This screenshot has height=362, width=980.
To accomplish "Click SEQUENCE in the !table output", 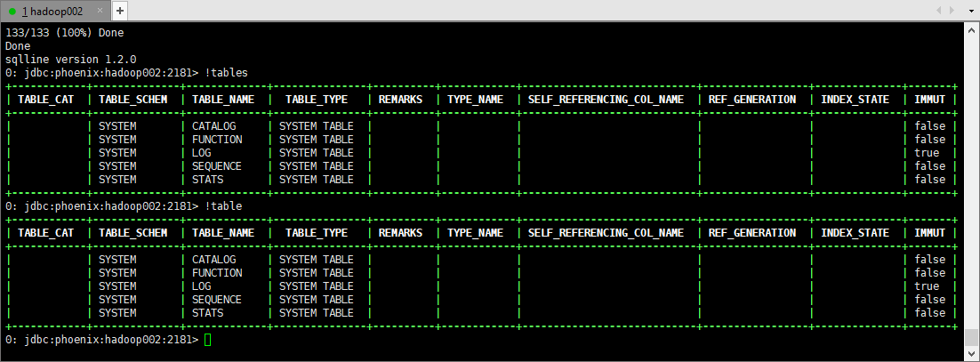I will (217, 300).
